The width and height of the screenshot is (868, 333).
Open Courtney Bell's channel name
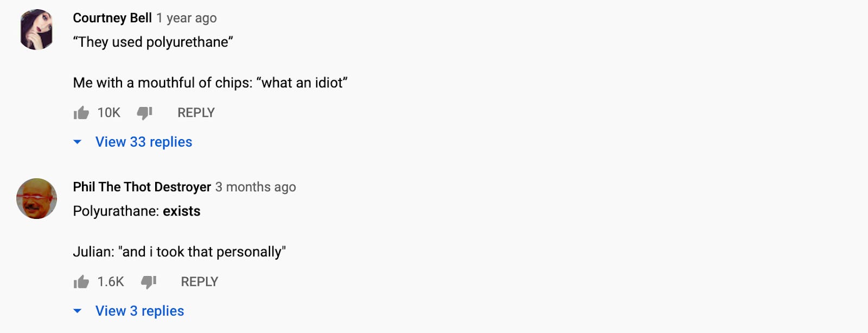point(111,17)
